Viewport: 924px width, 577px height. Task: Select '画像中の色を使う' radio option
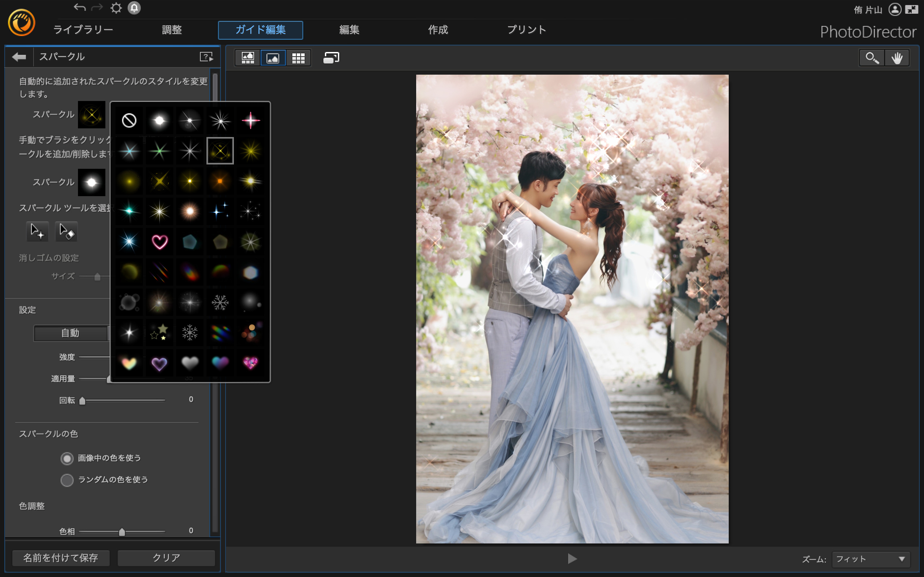[x=67, y=458]
